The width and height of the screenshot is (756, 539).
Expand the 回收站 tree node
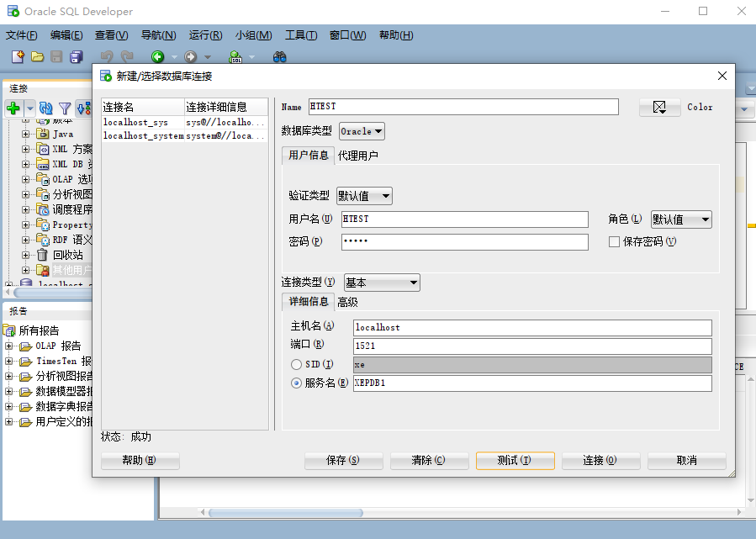pos(25,255)
